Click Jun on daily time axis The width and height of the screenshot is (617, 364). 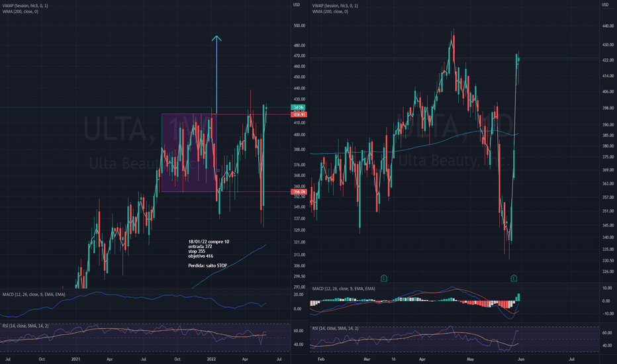[520, 359]
